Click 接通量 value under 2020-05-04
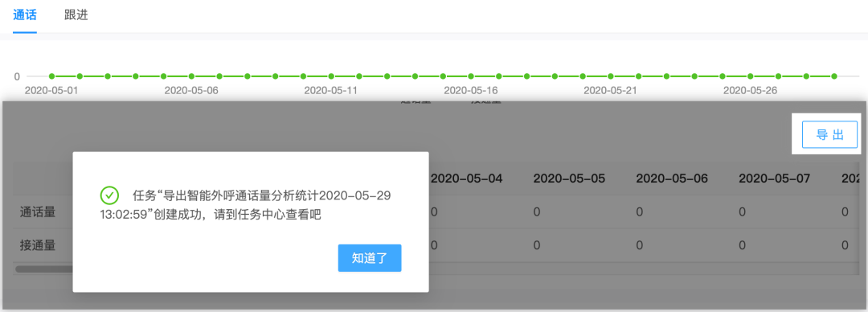This screenshot has width=868, height=312. (434, 245)
